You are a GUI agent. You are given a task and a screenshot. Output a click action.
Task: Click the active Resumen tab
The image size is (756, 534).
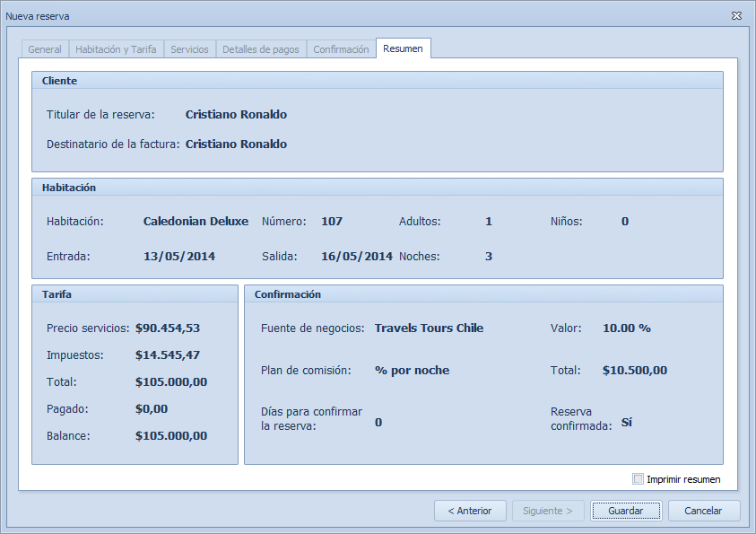click(403, 48)
